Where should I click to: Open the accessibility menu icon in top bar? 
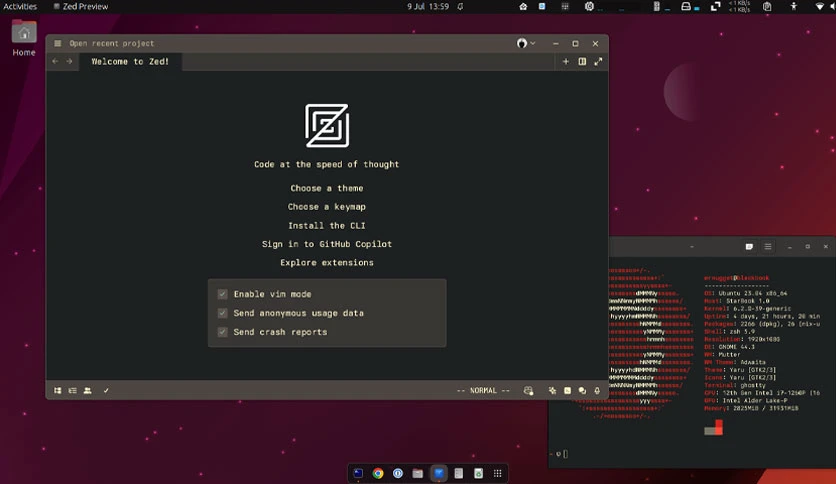pyautogui.click(x=793, y=6)
